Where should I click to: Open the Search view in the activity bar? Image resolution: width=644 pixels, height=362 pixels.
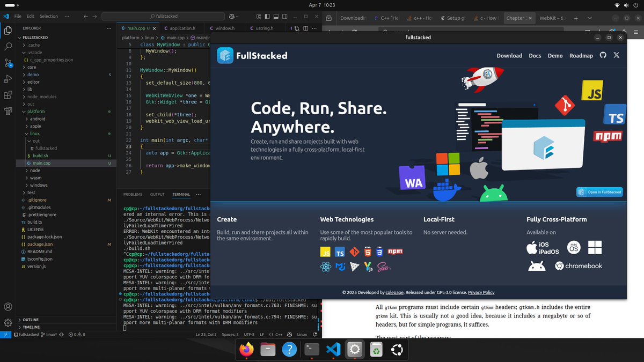[7, 47]
